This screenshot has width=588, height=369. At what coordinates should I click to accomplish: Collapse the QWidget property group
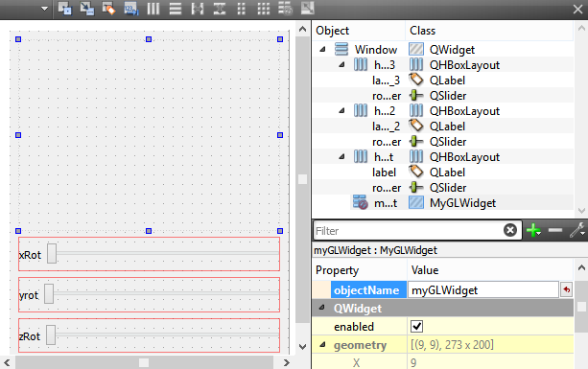point(321,308)
